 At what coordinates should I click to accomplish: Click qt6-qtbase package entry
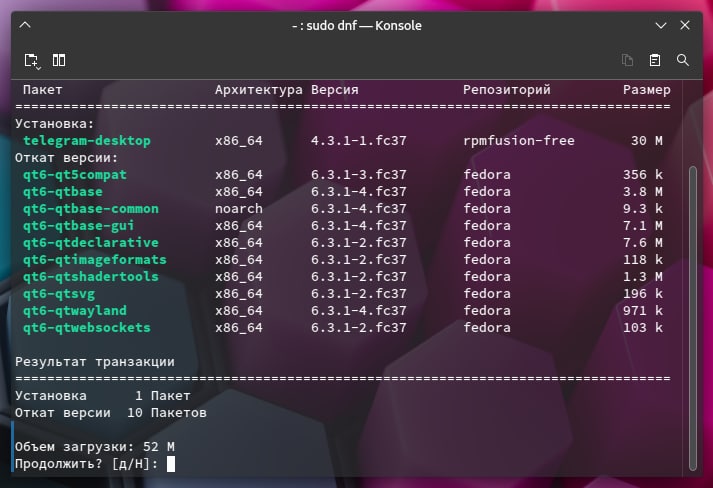63,191
